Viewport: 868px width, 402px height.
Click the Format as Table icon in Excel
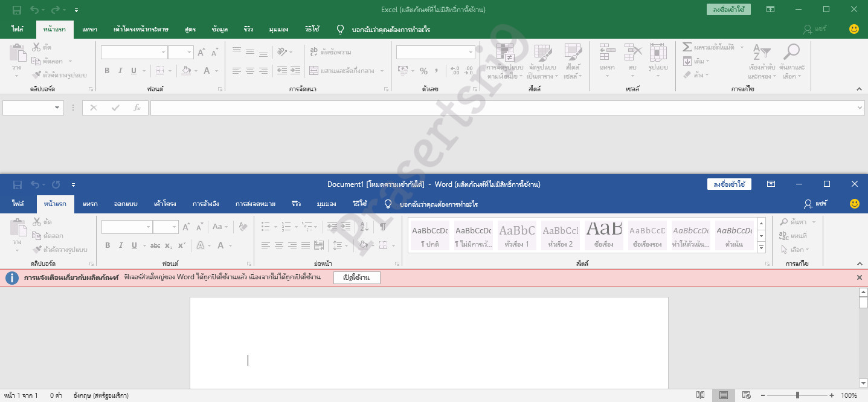542,53
